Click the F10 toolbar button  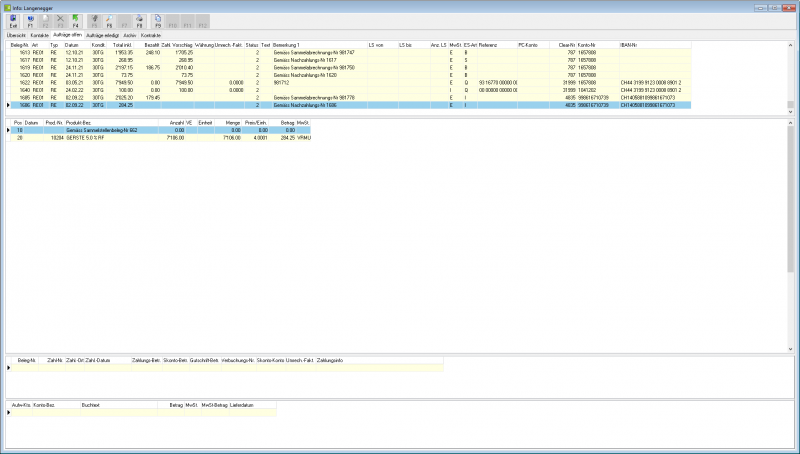172,21
